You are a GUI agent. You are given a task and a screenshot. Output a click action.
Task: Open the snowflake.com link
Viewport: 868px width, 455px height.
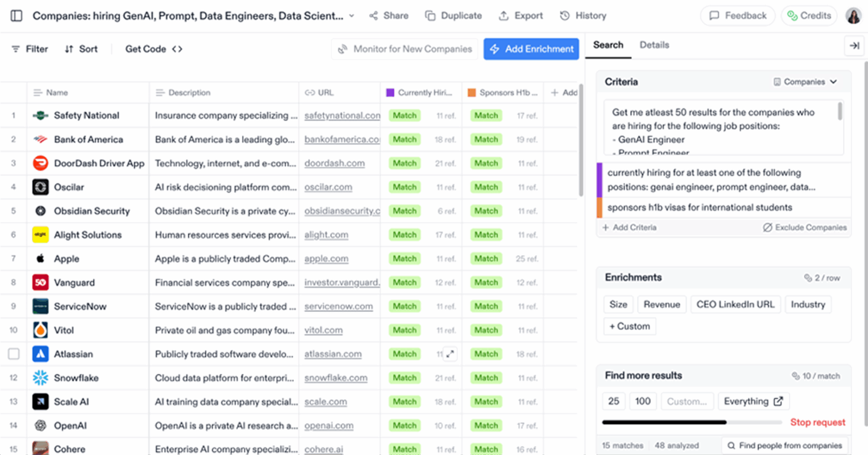pyautogui.click(x=336, y=378)
